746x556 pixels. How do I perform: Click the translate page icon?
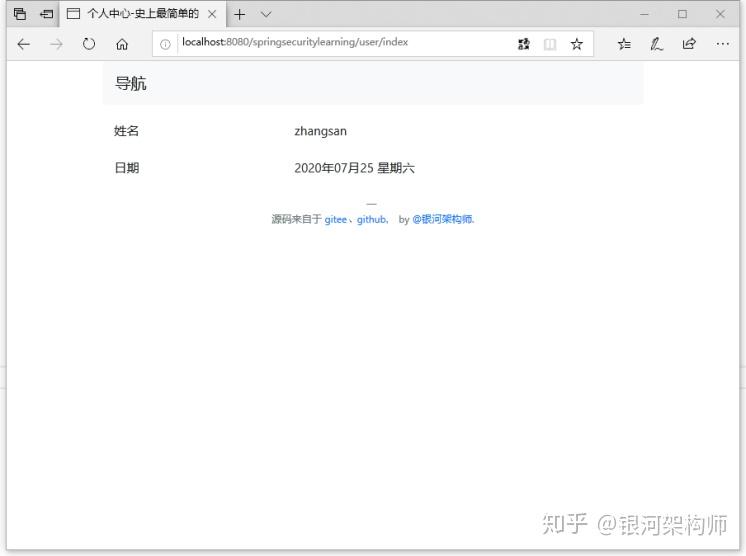pos(524,44)
